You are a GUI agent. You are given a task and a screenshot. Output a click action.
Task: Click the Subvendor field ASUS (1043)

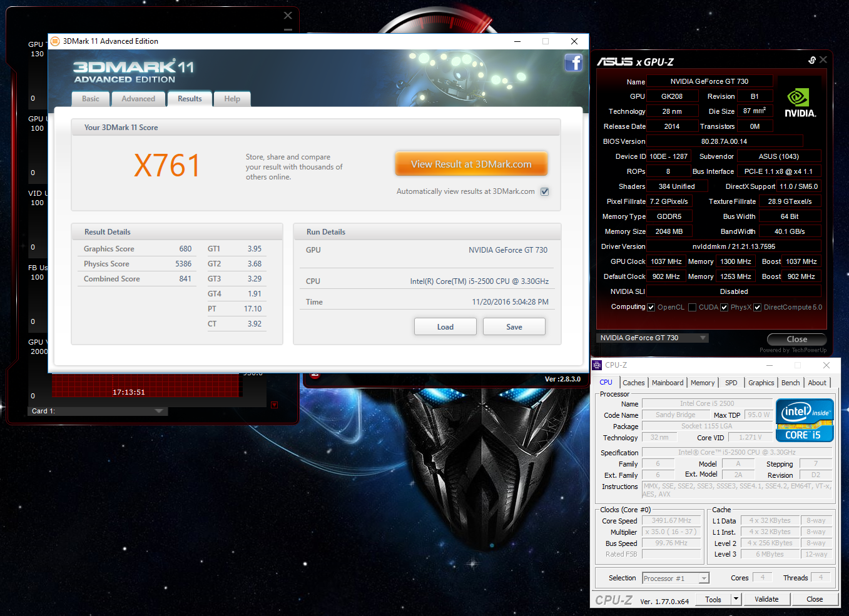point(779,156)
